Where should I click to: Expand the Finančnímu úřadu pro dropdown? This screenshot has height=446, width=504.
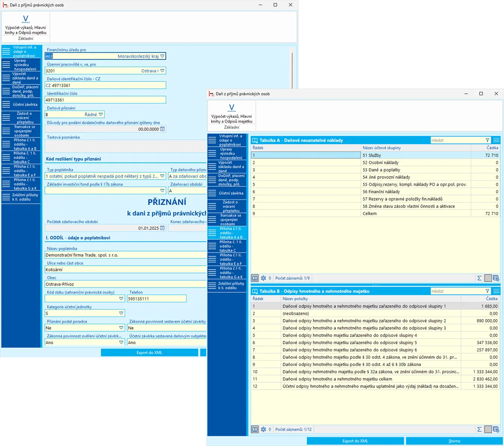[162, 56]
